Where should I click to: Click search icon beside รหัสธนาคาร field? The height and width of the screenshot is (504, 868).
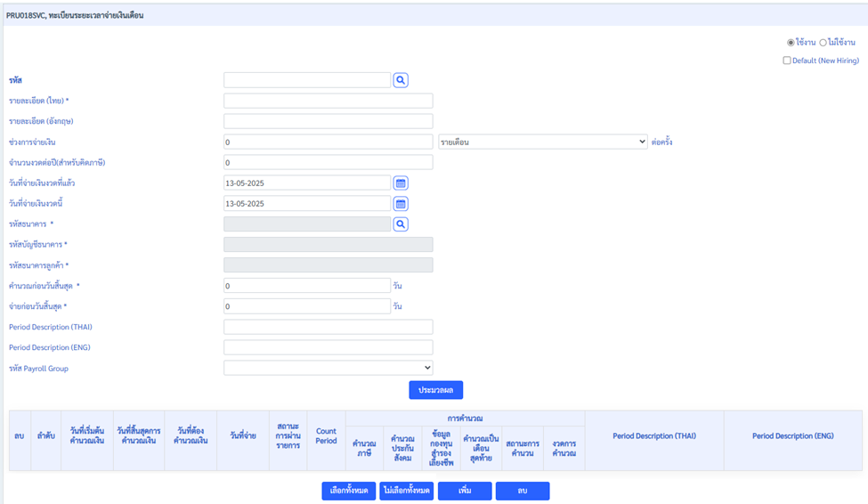401,224
